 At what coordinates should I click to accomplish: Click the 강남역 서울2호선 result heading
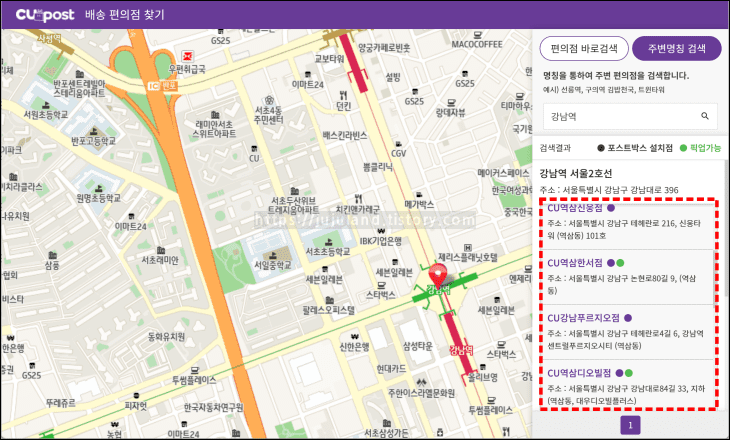click(x=576, y=174)
